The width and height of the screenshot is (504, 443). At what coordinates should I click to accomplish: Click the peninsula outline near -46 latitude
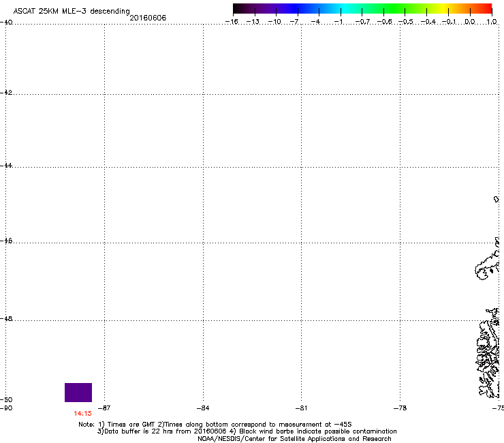pos(487,265)
